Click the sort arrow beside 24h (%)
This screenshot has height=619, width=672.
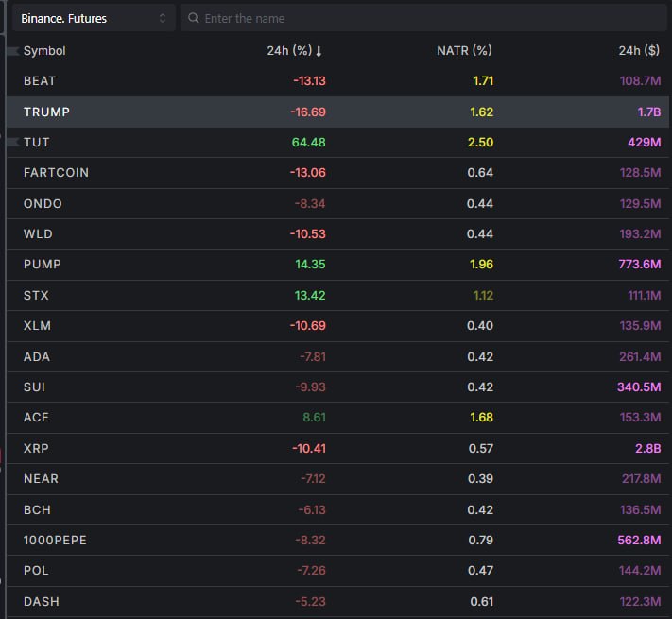point(319,51)
